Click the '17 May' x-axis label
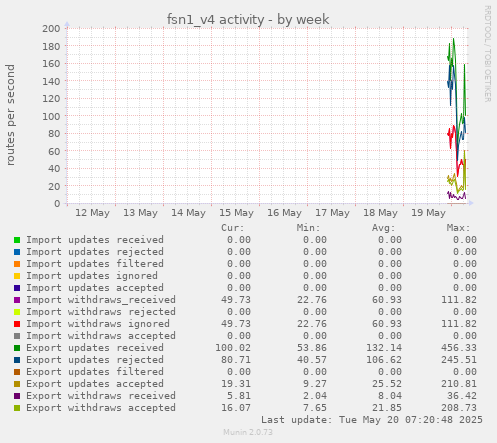Screen dimensions: 497x443 coord(332,213)
